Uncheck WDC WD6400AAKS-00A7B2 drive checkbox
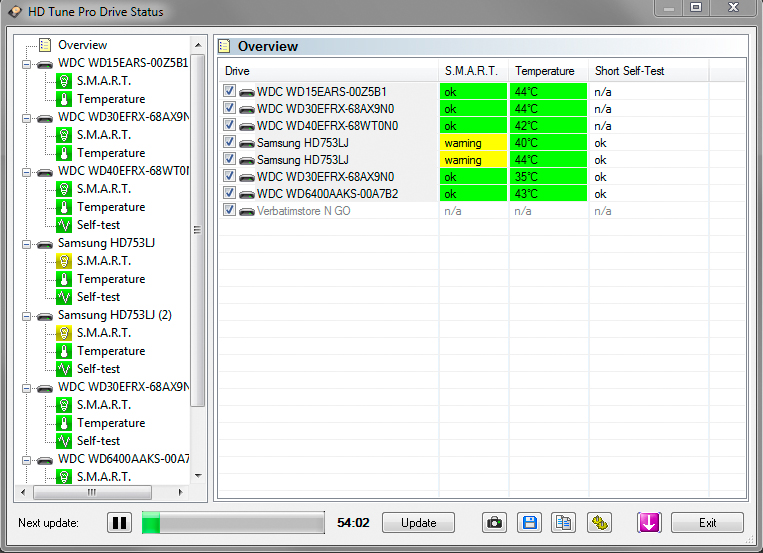Image resolution: width=763 pixels, height=553 pixels. point(229,193)
